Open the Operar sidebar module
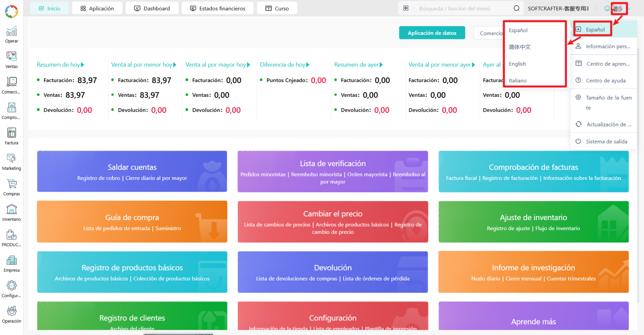This screenshot has height=335, width=644. tap(11, 34)
